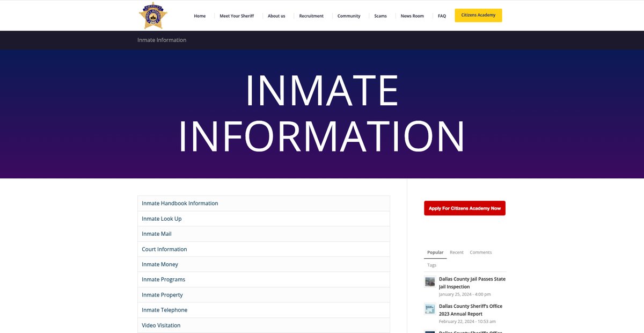The image size is (644, 333).
Task: Open the 2023 Annual Report thumbnail
Action: point(430,309)
